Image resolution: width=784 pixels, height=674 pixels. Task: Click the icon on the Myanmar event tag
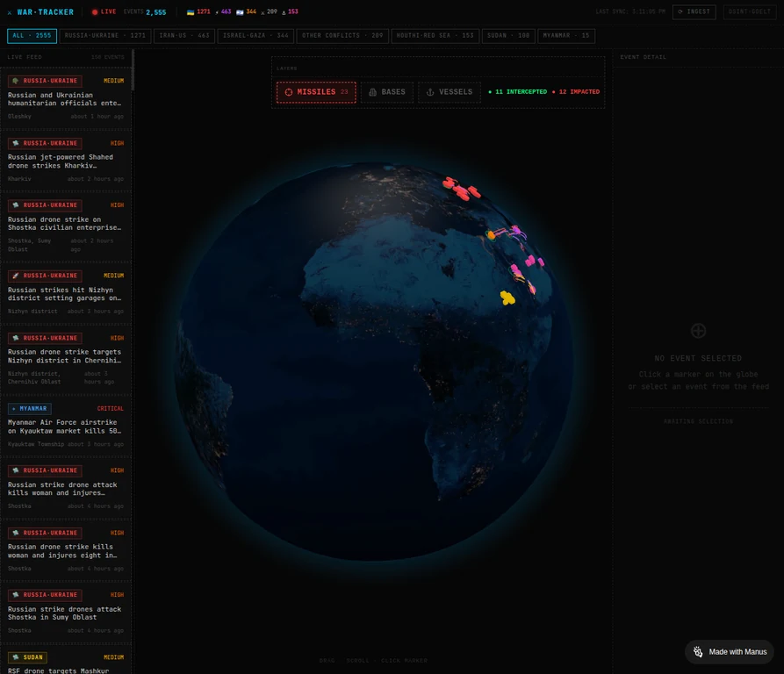(13, 409)
